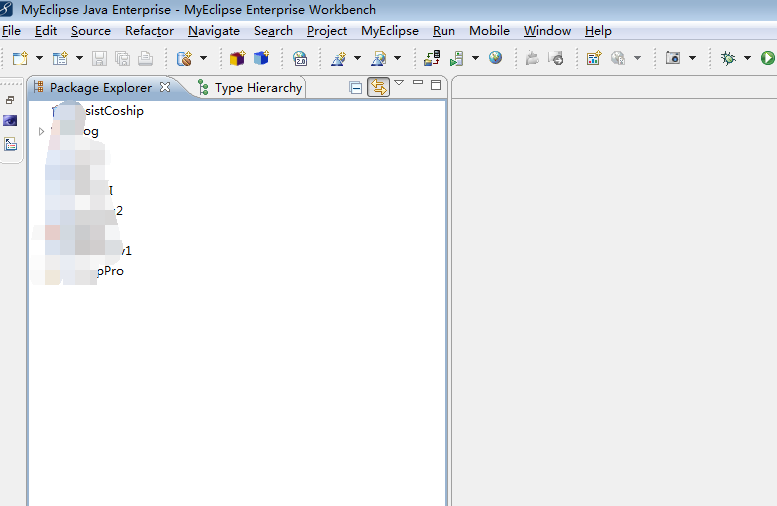Click the second flask icon with globe

[x=379, y=58]
